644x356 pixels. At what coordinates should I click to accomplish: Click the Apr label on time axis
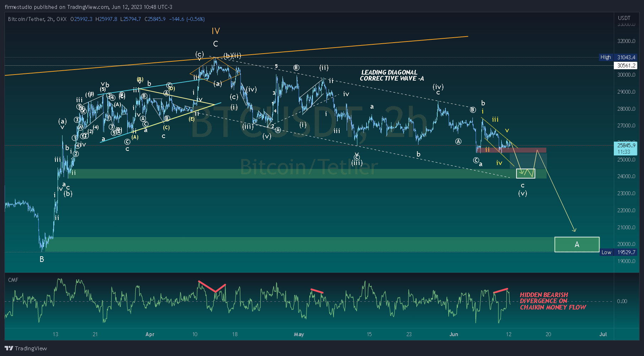150,334
